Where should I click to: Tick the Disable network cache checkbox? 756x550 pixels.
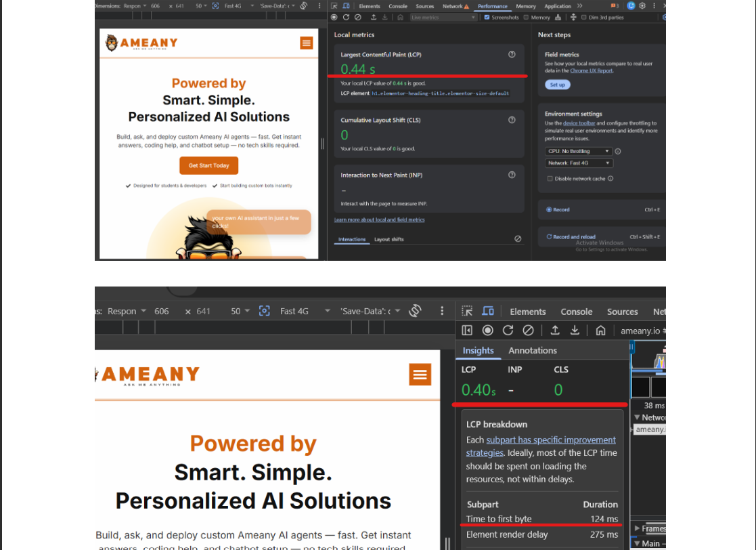click(x=550, y=179)
